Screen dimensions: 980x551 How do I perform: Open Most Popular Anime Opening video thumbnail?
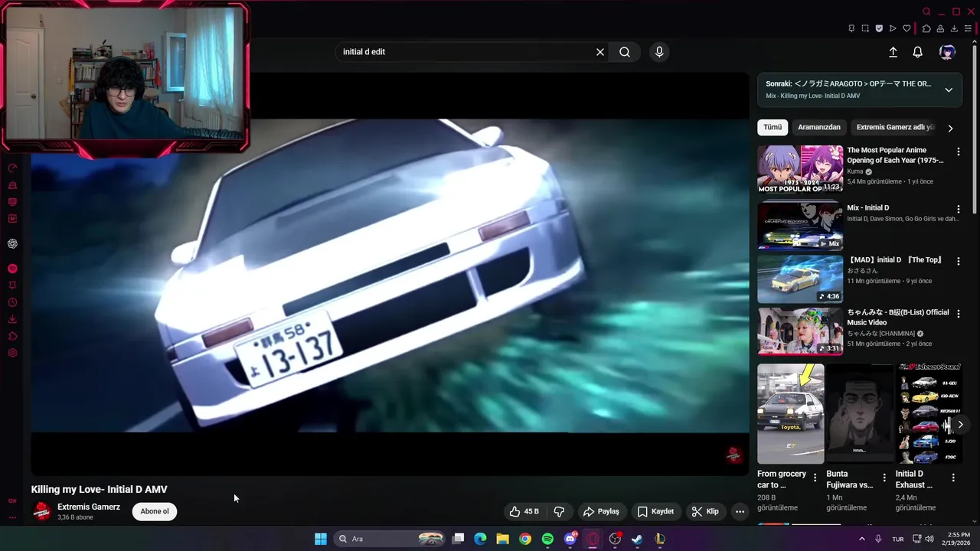(800, 169)
